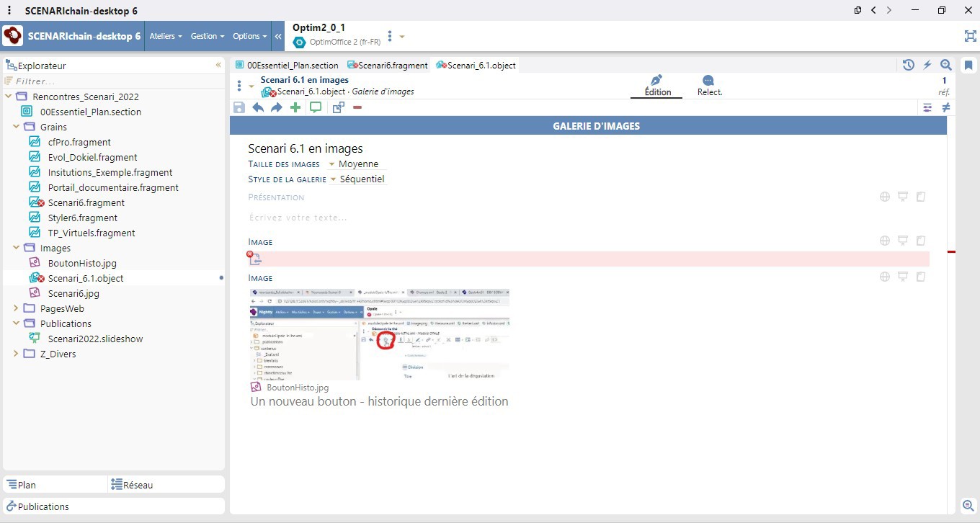Open the Ateliers menu
Image resolution: width=980 pixels, height=523 pixels.
point(165,36)
